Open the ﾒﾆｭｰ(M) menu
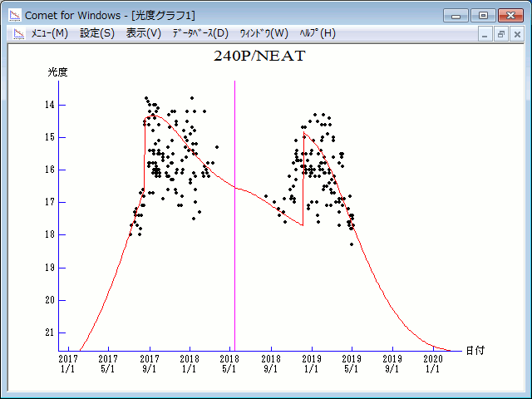 [49, 33]
